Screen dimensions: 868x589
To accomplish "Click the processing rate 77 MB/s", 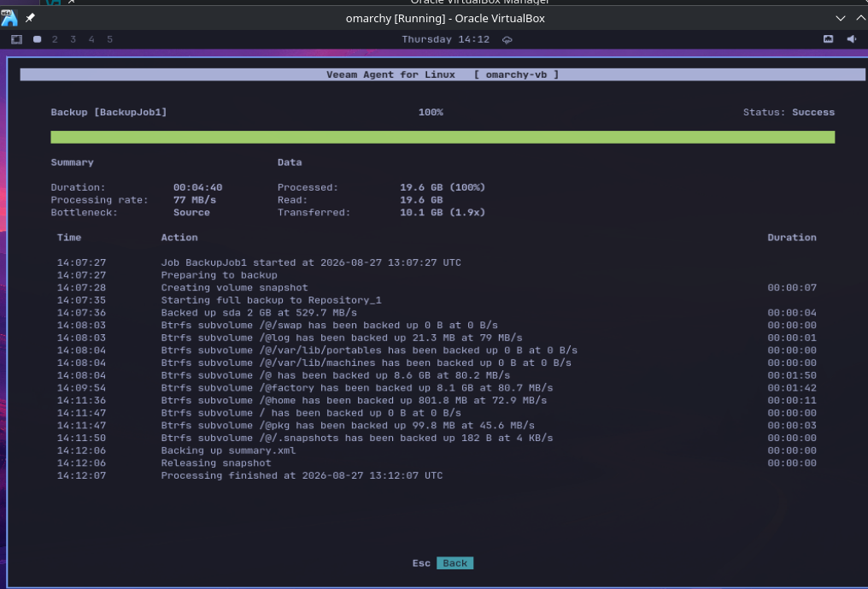I will tap(194, 200).
